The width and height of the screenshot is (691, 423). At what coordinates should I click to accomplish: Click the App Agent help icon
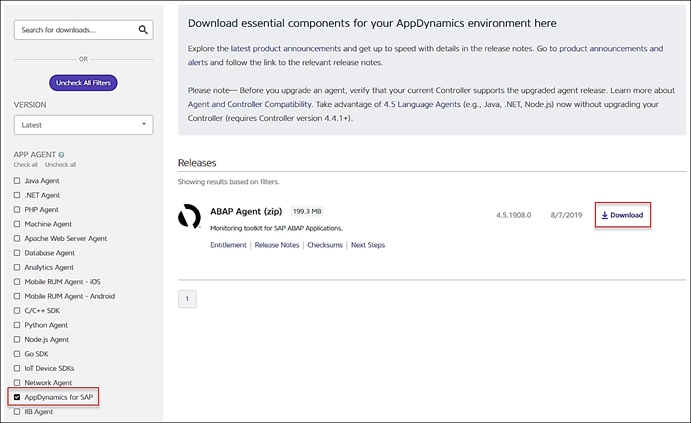point(61,154)
